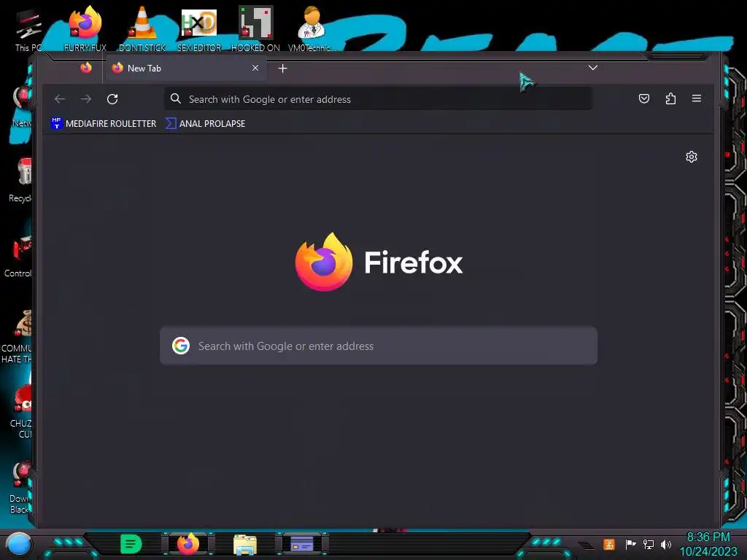Open new tab personalize gear settings

(692, 157)
